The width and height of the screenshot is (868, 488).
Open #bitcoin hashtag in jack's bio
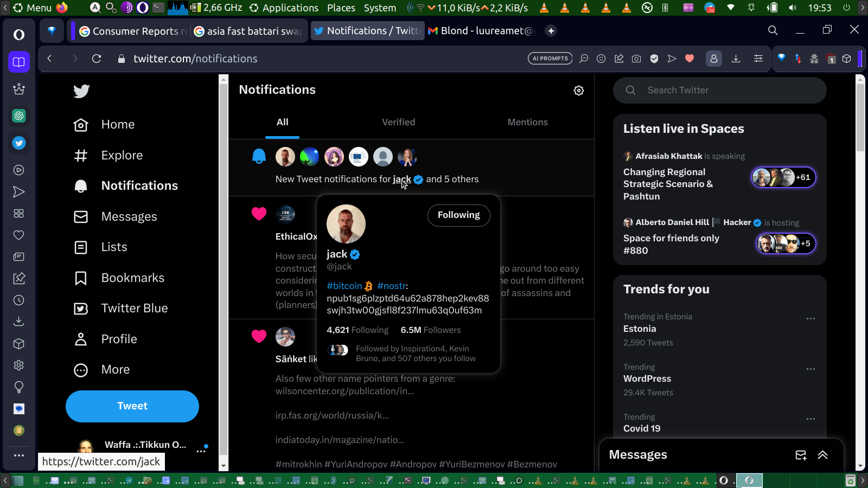(x=344, y=286)
